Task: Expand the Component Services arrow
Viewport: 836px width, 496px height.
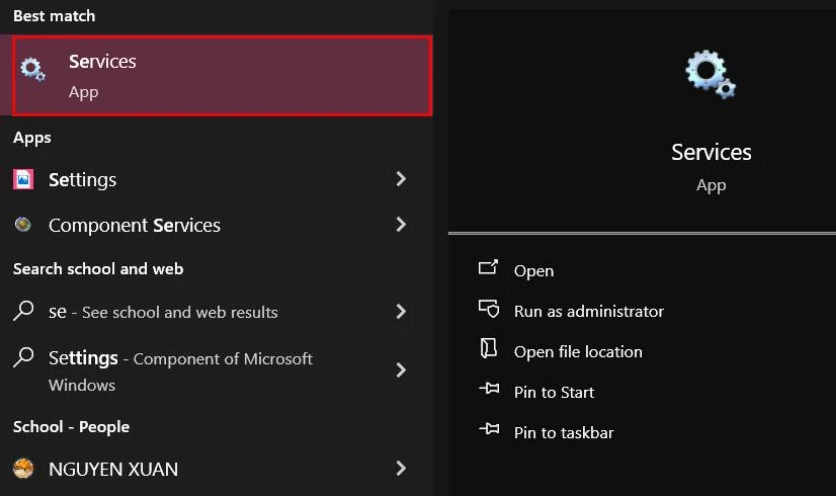Action: coord(401,225)
